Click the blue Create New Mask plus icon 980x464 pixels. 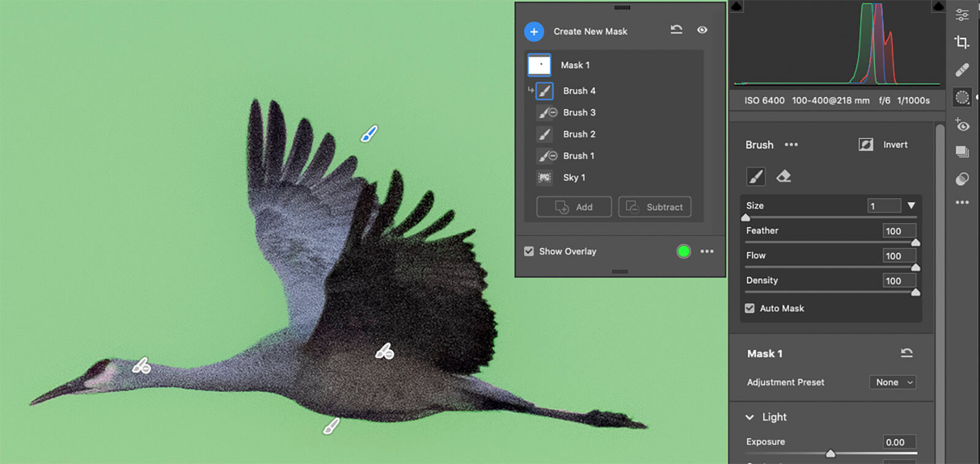534,31
